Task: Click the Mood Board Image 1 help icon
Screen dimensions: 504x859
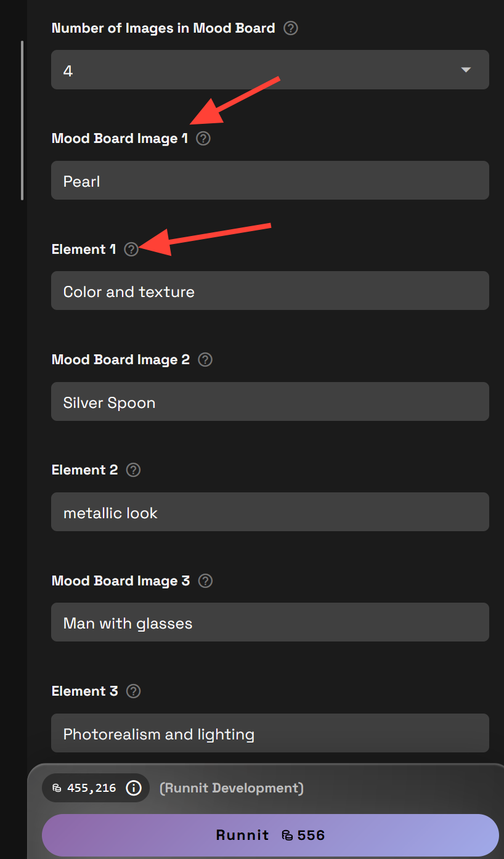Action: 203,138
